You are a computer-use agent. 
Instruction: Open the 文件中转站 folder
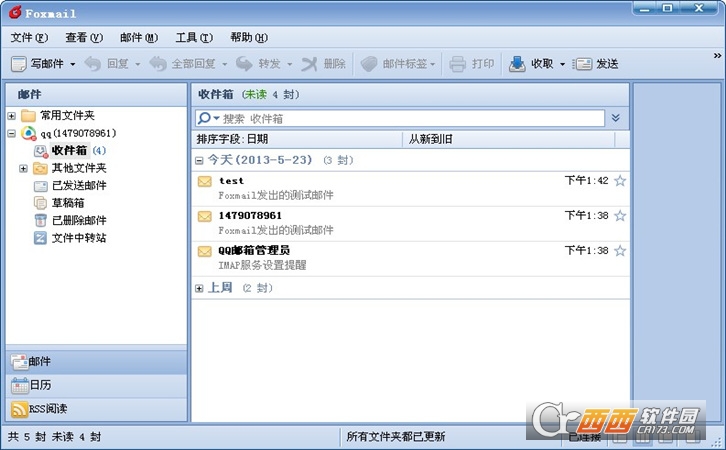click(x=79, y=238)
